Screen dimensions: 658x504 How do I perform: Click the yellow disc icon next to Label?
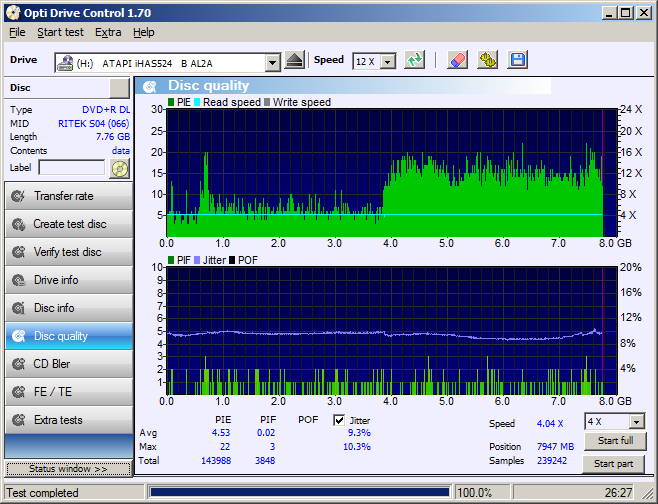[120, 169]
